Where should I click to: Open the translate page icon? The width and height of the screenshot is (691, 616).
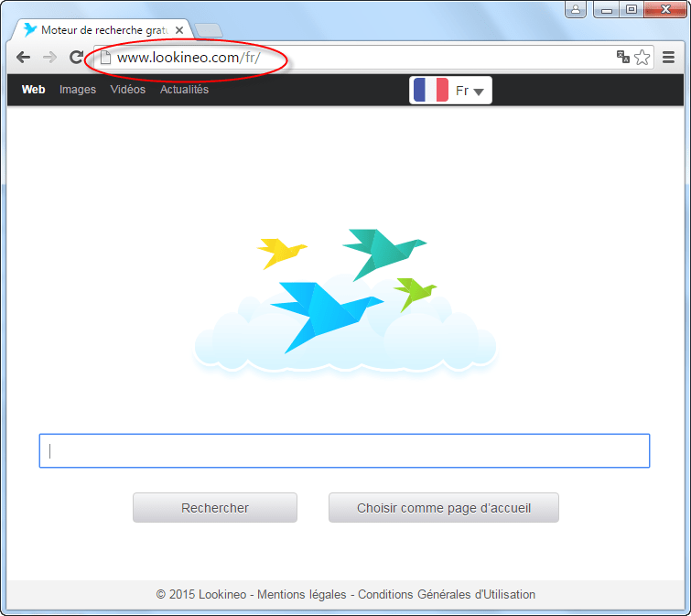coord(622,57)
